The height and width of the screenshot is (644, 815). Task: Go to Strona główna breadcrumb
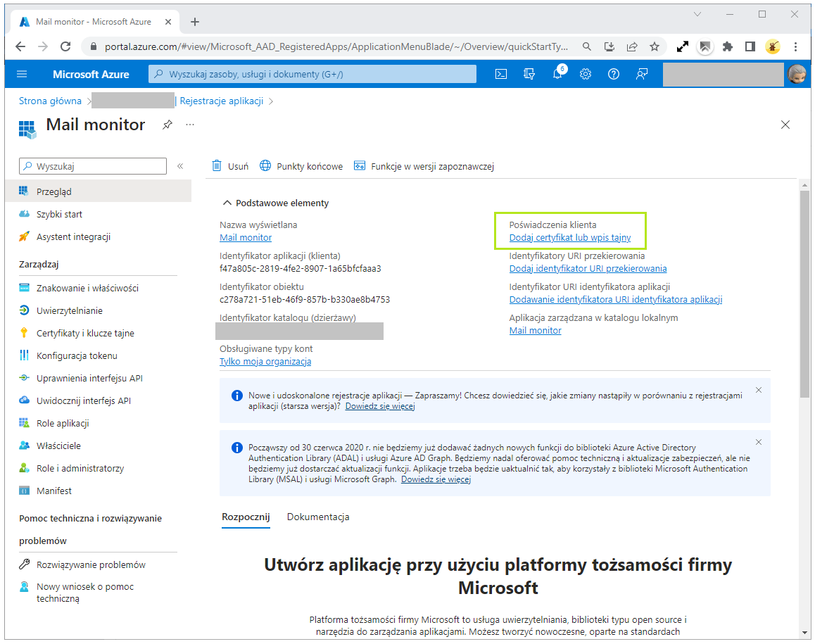pyautogui.click(x=51, y=101)
